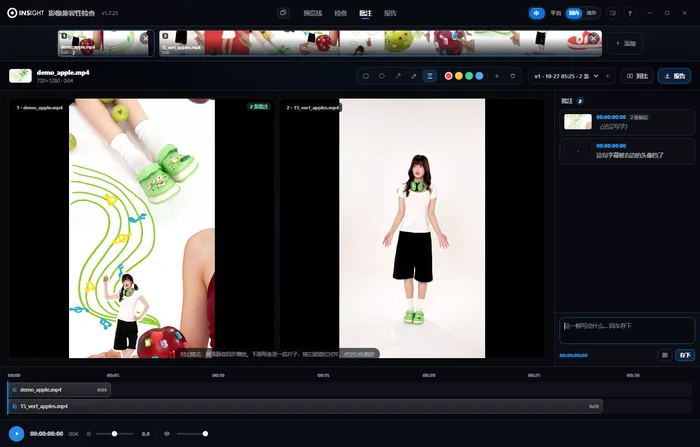The width and height of the screenshot is (700, 447).
Task: Click the INSIGHT logo icon
Action: point(12,13)
